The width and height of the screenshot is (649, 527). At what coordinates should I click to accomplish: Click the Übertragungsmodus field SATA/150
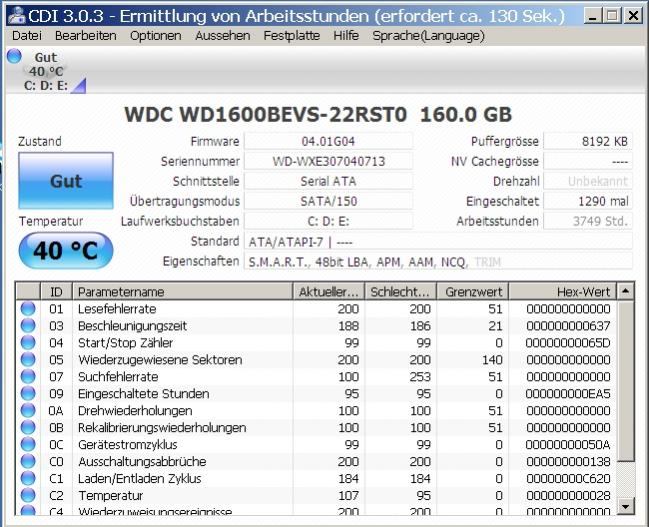[x=328, y=201]
